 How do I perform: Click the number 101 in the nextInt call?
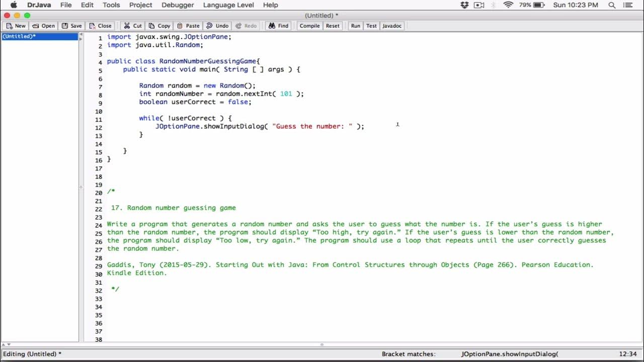coord(286,94)
